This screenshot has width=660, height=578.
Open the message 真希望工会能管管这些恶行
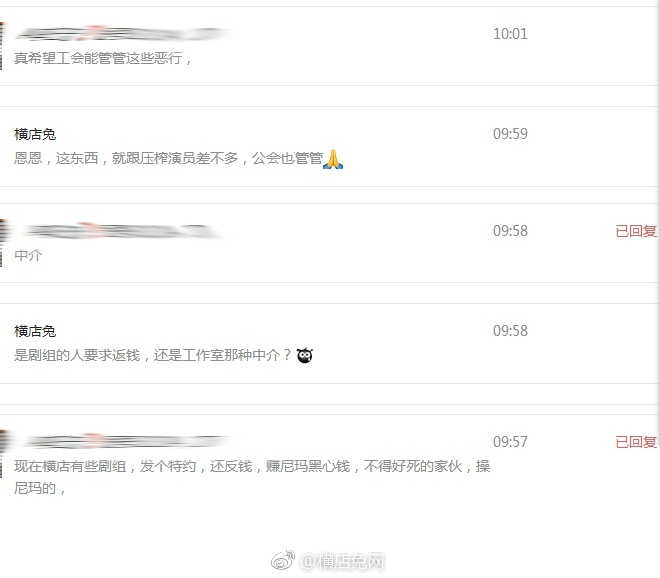click(103, 58)
